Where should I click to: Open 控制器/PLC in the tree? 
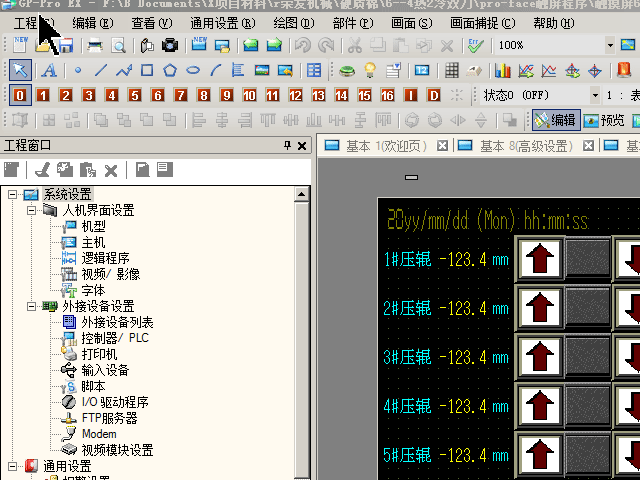[x=115, y=338]
